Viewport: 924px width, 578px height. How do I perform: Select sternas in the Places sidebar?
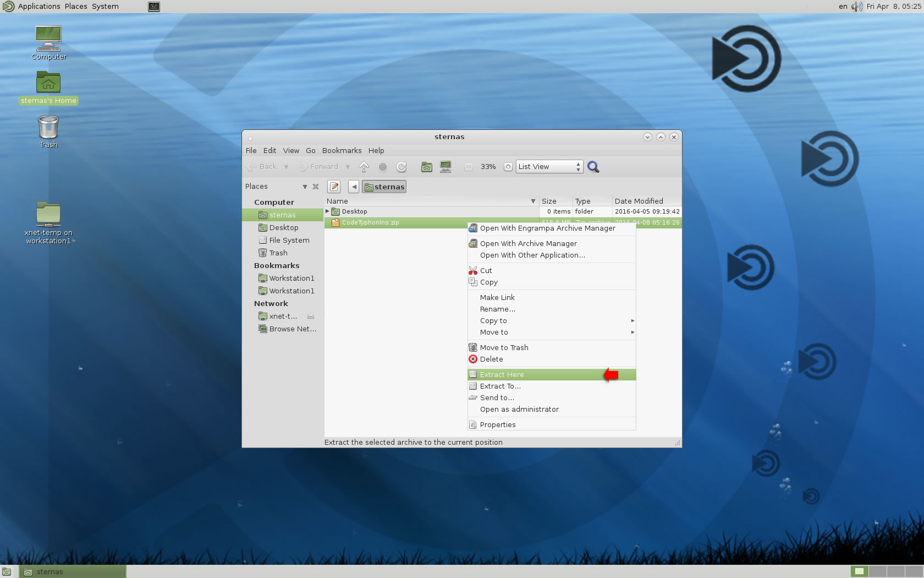[x=283, y=215]
